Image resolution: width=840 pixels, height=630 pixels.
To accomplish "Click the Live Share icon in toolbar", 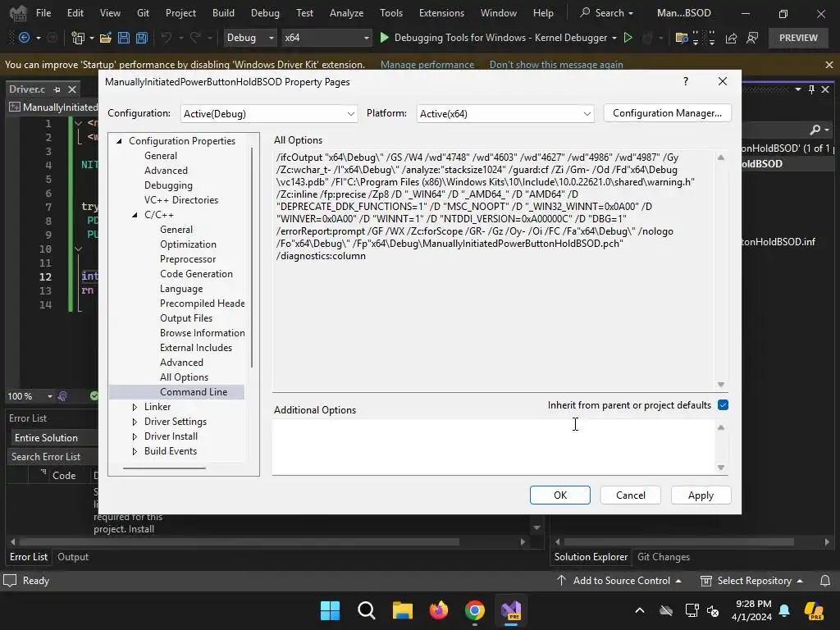I will click(731, 38).
